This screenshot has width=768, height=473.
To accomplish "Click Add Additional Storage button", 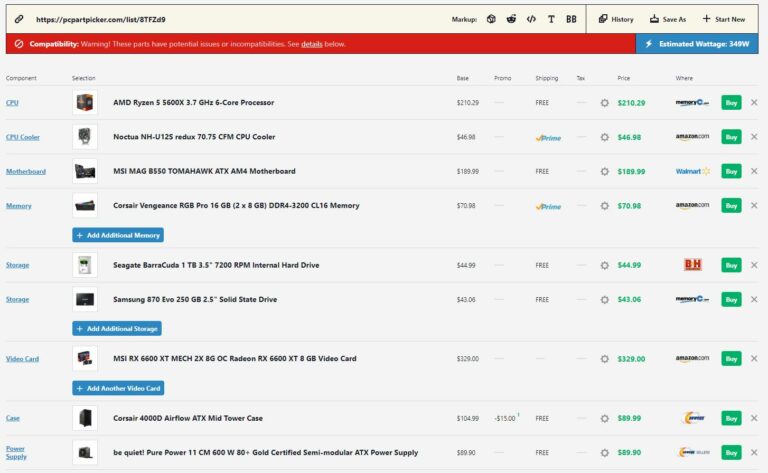I will pos(117,328).
